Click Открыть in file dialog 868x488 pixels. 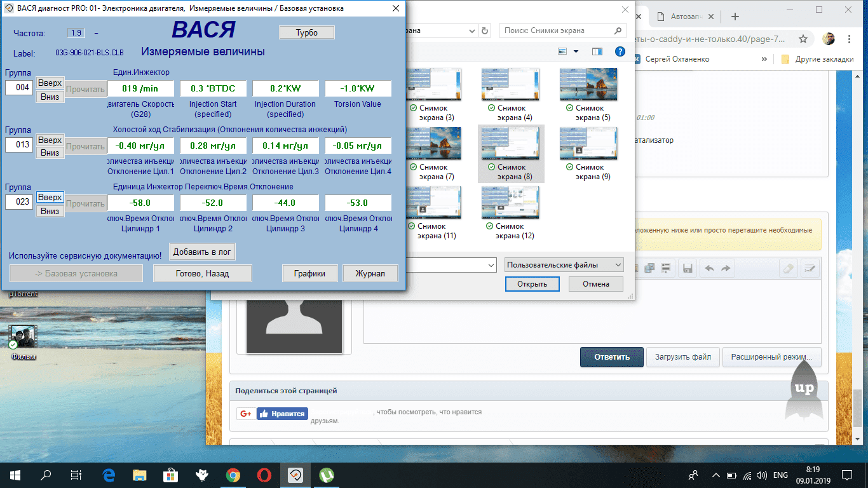click(532, 284)
